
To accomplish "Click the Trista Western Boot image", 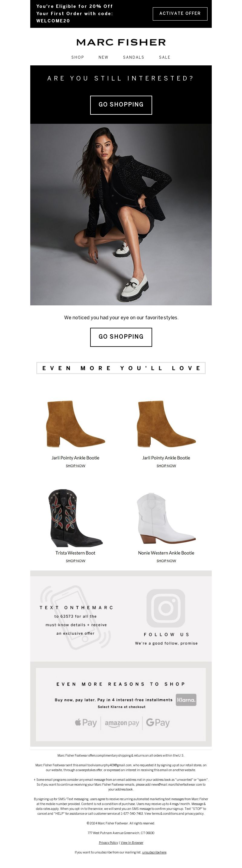I will pyautogui.click(x=75, y=518).
